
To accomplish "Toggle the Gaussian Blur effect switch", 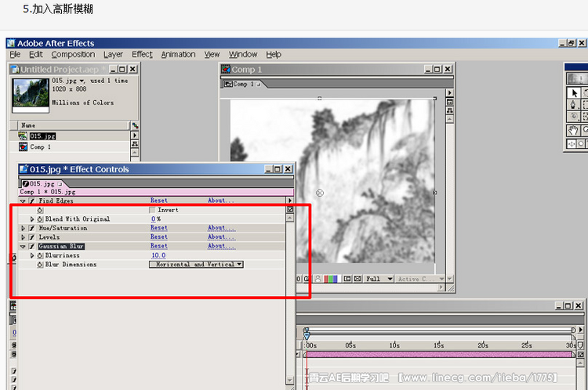I will coord(32,247).
